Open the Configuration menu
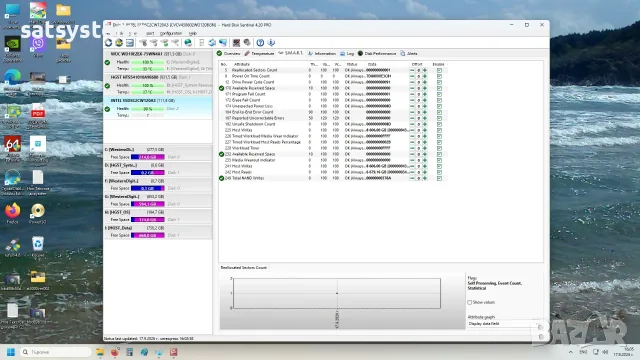640x360 pixels. (171, 33)
